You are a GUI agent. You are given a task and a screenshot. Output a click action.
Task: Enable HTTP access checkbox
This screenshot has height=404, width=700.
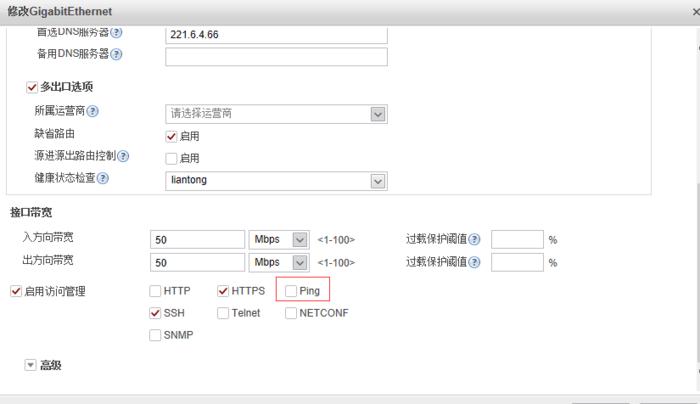[155, 291]
